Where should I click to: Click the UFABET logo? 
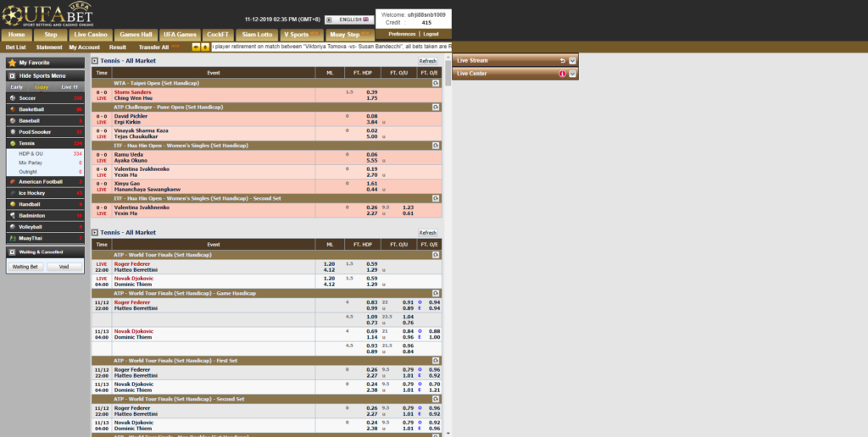(47, 14)
